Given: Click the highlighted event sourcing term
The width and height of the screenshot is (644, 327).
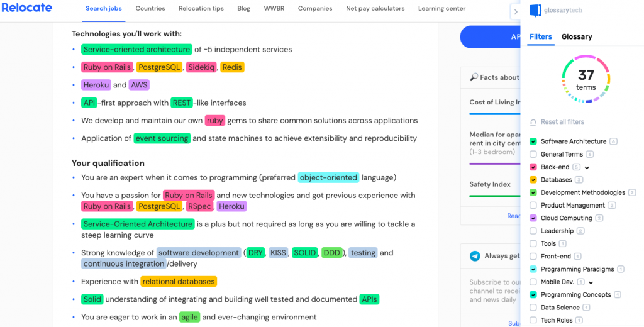Looking at the screenshot, I should pos(162,138).
